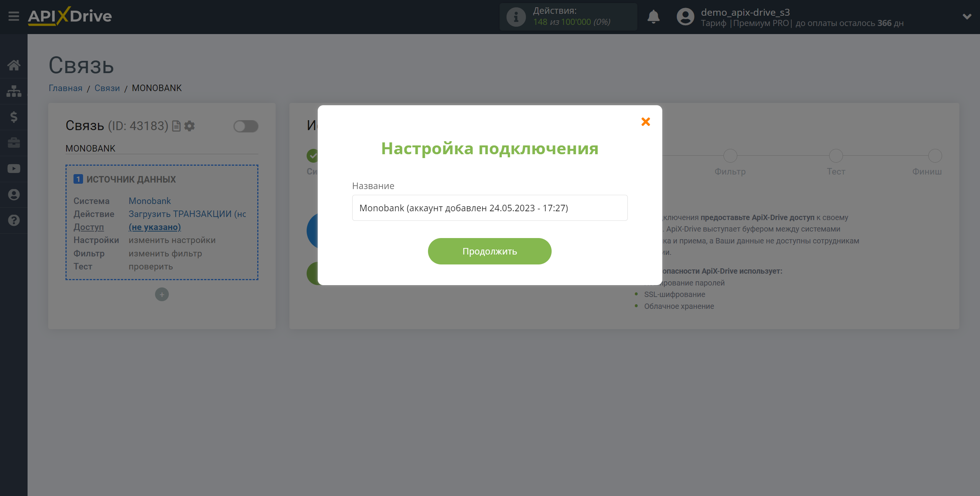Screen dimensions: 980x496
Task: Click изменить настройки link
Action: [172, 240]
